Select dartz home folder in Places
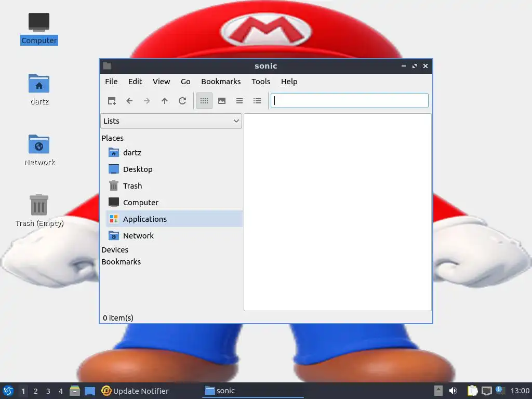The image size is (532, 399). (x=174, y=153)
